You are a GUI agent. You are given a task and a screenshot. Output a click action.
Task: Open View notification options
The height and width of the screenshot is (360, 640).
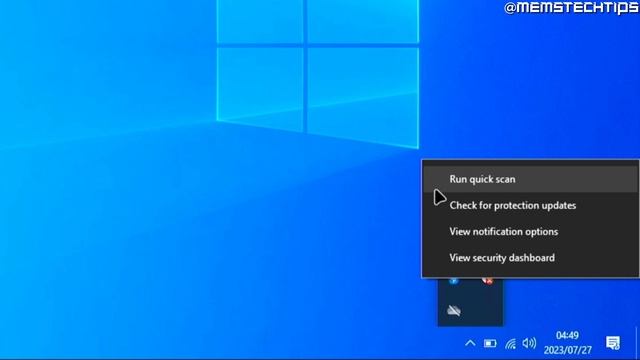point(531,231)
